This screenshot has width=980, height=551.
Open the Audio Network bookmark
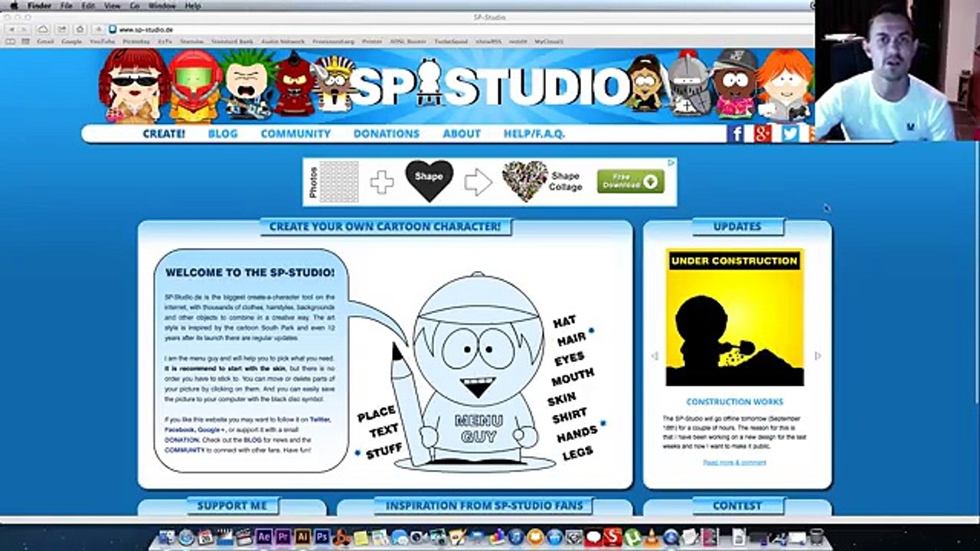tap(283, 41)
